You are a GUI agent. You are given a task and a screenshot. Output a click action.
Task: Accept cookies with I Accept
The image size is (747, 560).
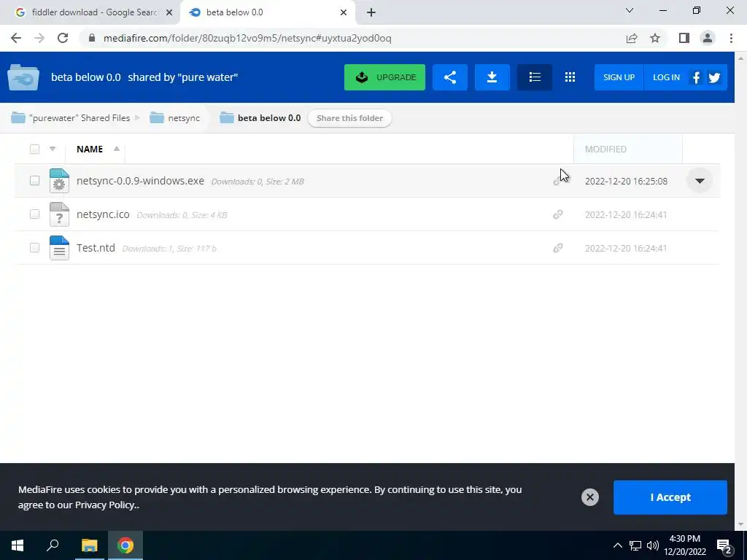click(x=670, y=497)
